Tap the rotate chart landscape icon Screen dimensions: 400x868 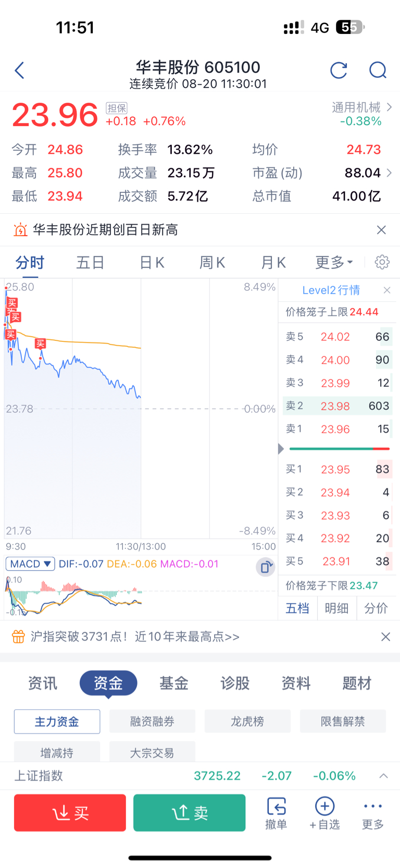pyautogui.click(x=266, y=567)
